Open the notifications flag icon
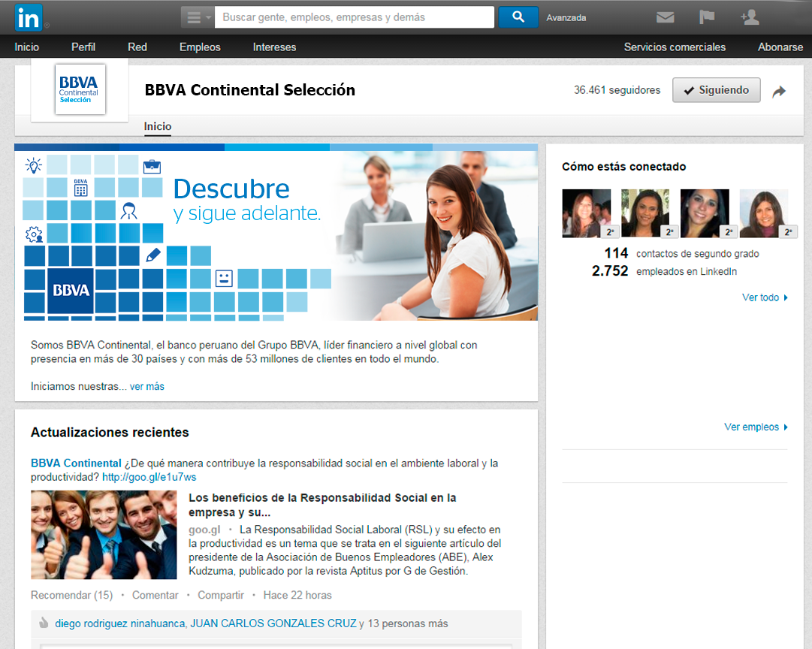Image resolution: width=812 pixels, height=649 pixels. [706, 17]
